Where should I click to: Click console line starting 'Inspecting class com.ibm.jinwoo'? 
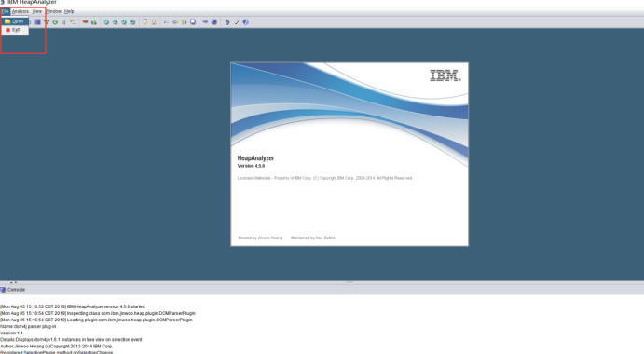(x=98, y=313)
